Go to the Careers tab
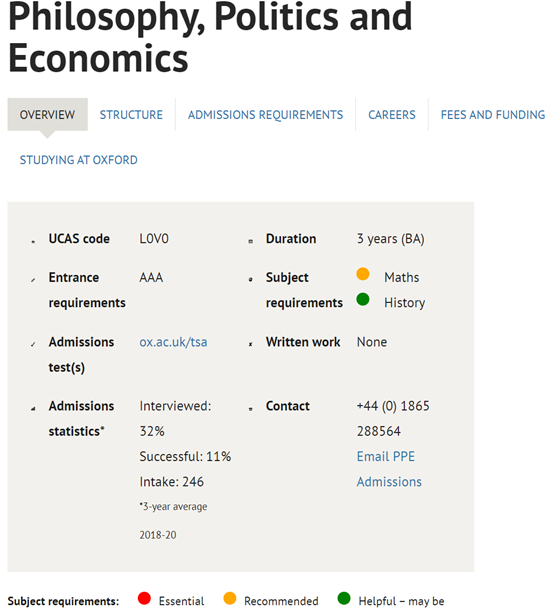This screenshot has height=614, width=547. (x=392, y=114)
